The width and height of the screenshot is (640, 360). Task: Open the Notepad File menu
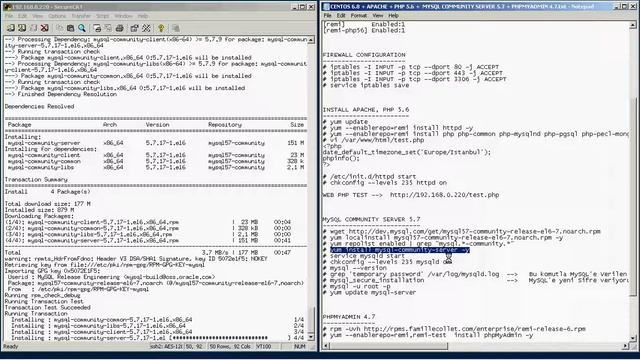pyautogui.click(x=328, y=16)
